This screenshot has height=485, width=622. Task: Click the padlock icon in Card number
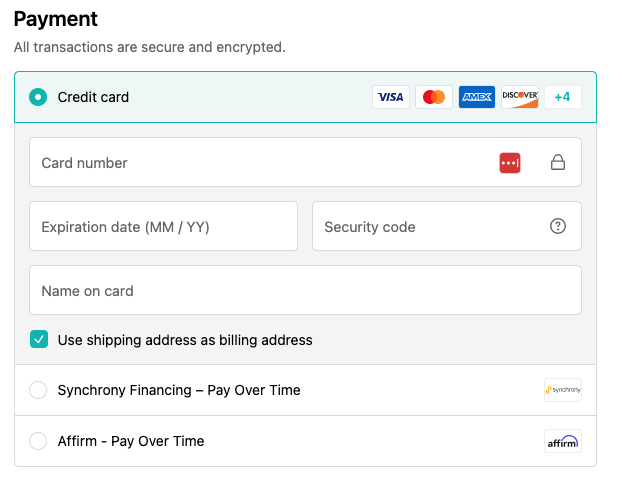point(558,162)
